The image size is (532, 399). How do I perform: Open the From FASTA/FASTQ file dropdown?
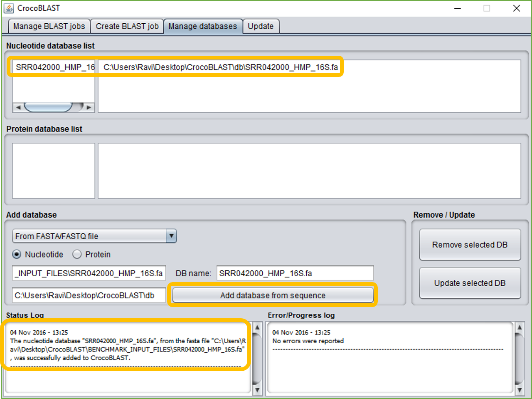[x=94, y=236]
